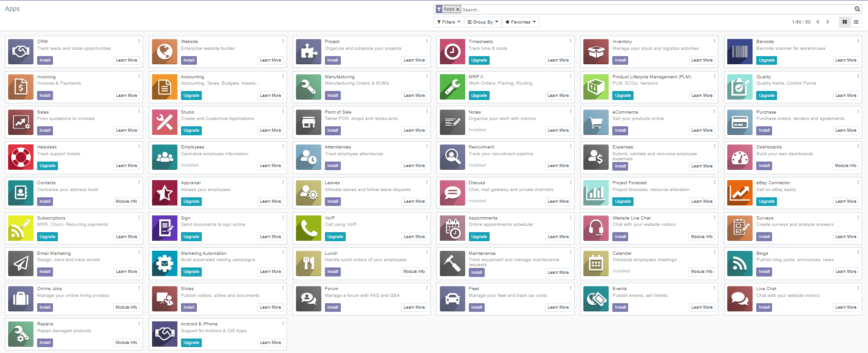
Task: Select the Email Marketing paper plane icon
Action: pyautogui.click(x=21, y=263)
